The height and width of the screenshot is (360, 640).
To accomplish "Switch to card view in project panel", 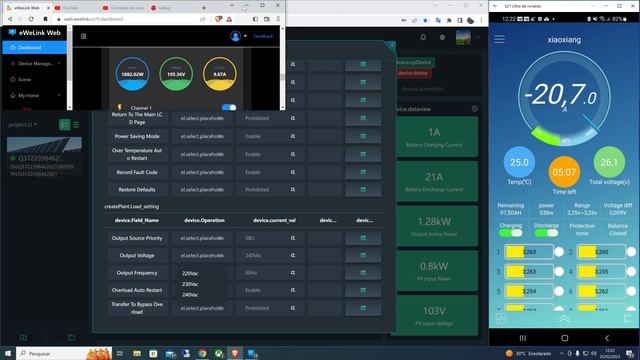I will 64,124.
